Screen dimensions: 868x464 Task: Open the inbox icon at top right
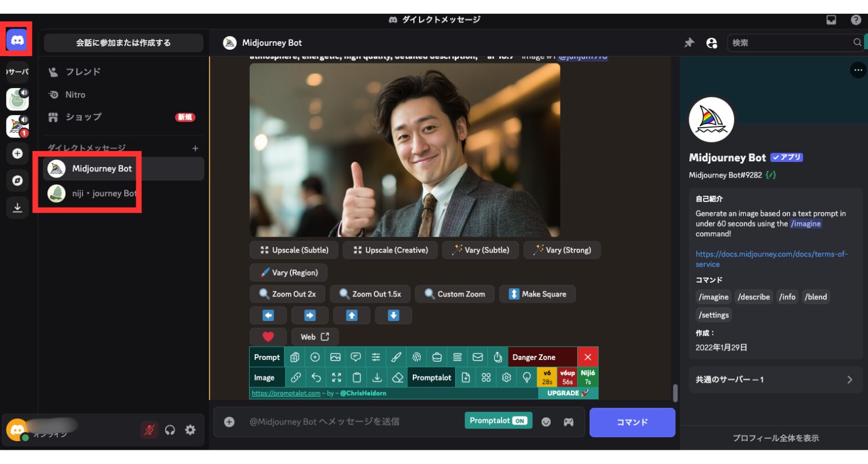831,20
